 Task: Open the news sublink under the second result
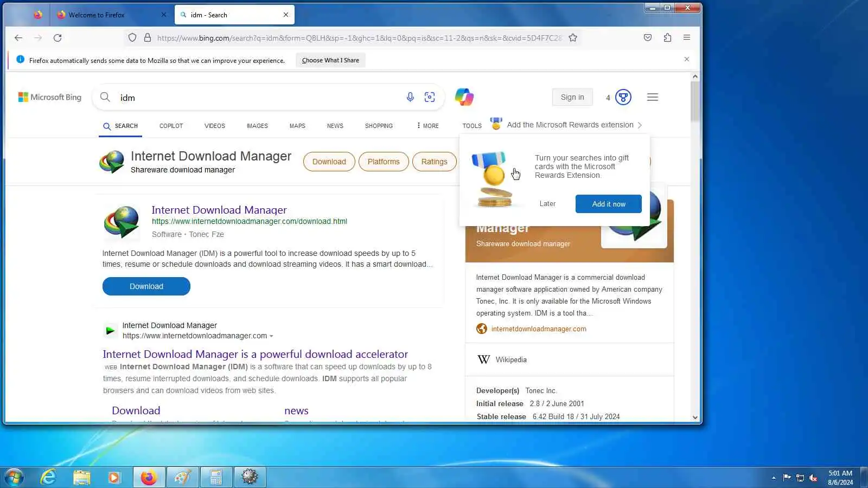pyautogui.click(x=296, y=411)
